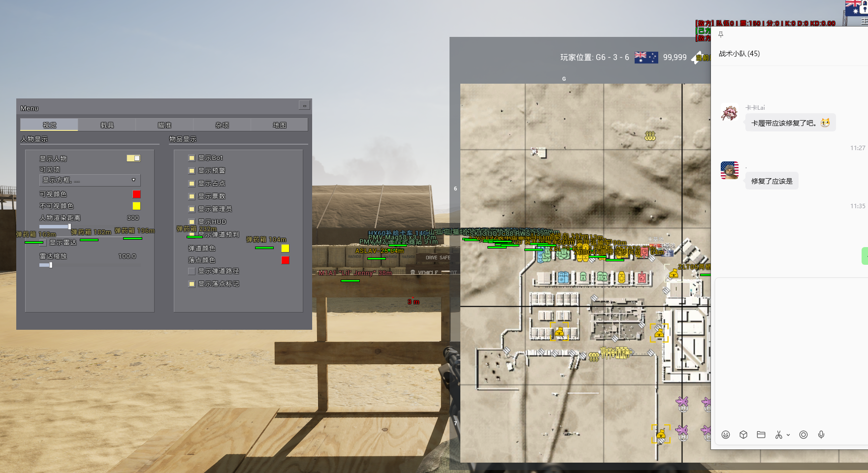Viewport: 868px width, 473px height.
Task: Switch to the 载具 tab
Action: tap(107, 125)
